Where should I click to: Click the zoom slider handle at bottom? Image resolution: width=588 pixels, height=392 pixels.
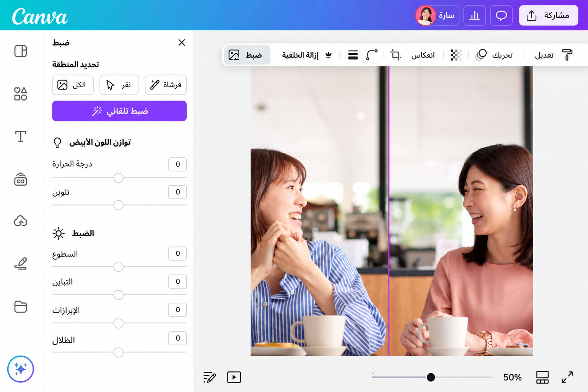coord(431,377)
